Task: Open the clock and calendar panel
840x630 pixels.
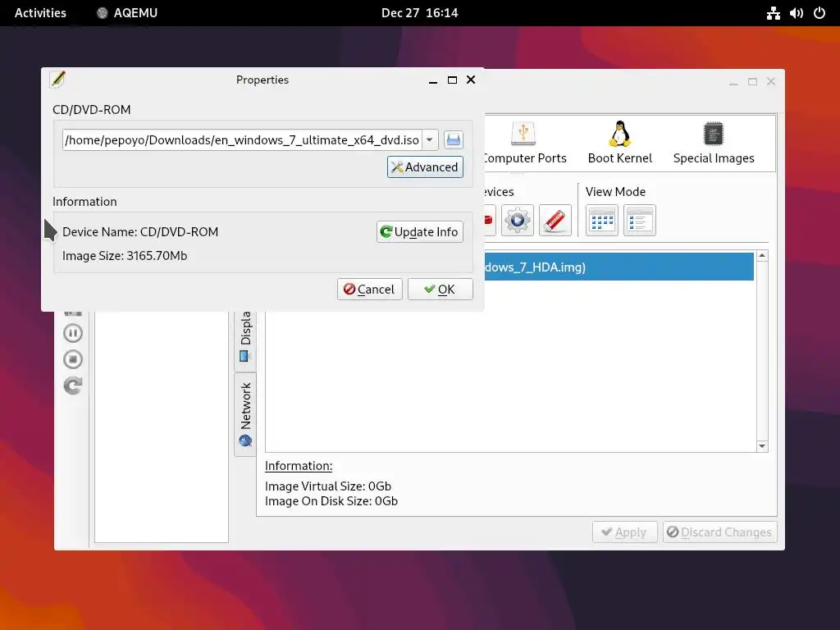Action: (x=419, y=13)
